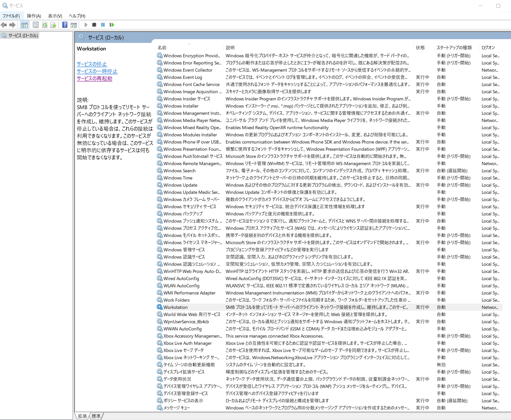Sort by the 状態 column header
Screen dimensions: 511x420
point(423,48)
